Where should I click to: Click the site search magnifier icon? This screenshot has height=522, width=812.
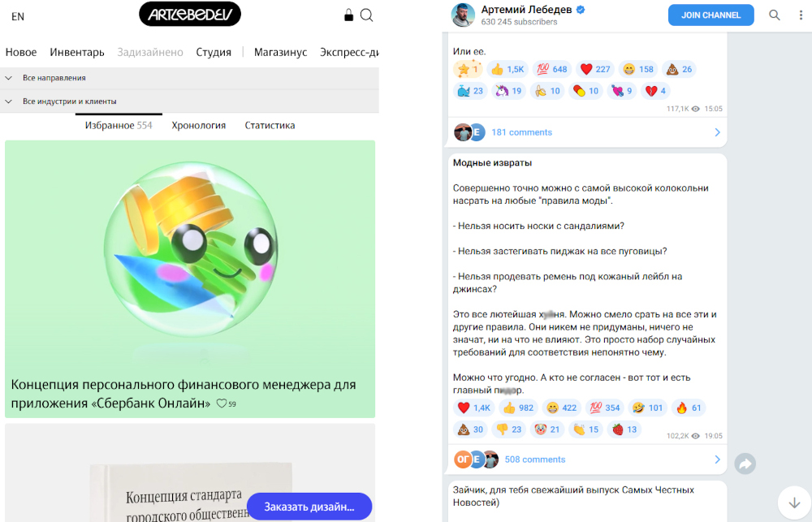click(367, 15)
